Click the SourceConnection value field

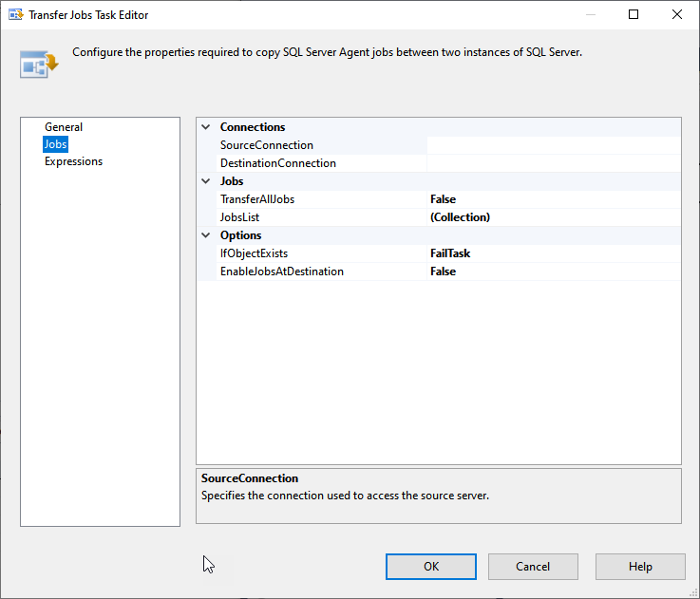click(554, 145)
